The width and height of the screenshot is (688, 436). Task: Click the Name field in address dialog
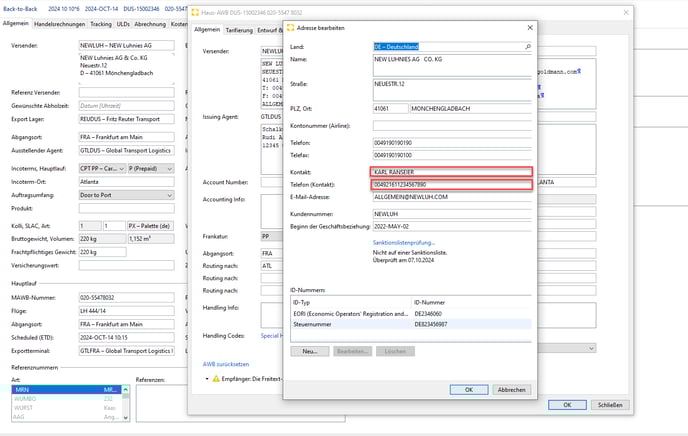(x=452, y=65)
